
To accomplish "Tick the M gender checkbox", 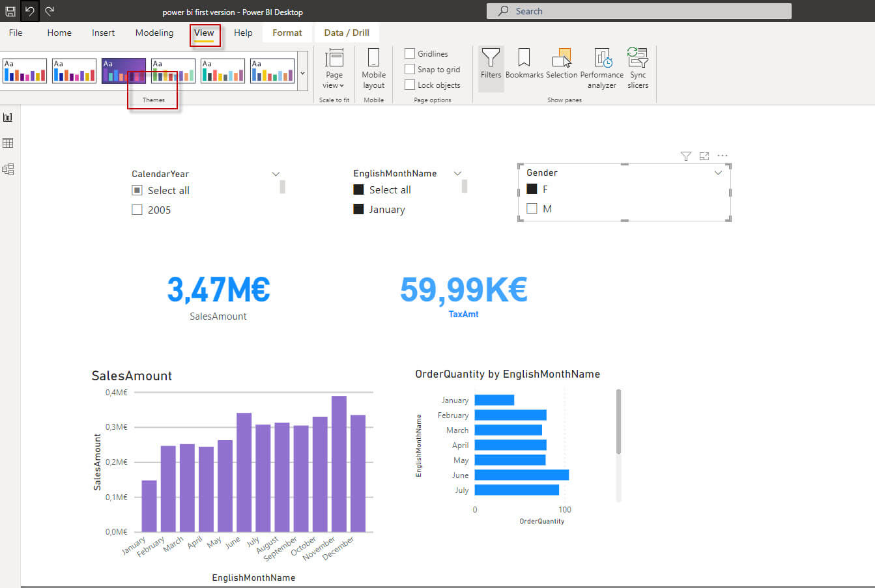I will coord(532,208).
